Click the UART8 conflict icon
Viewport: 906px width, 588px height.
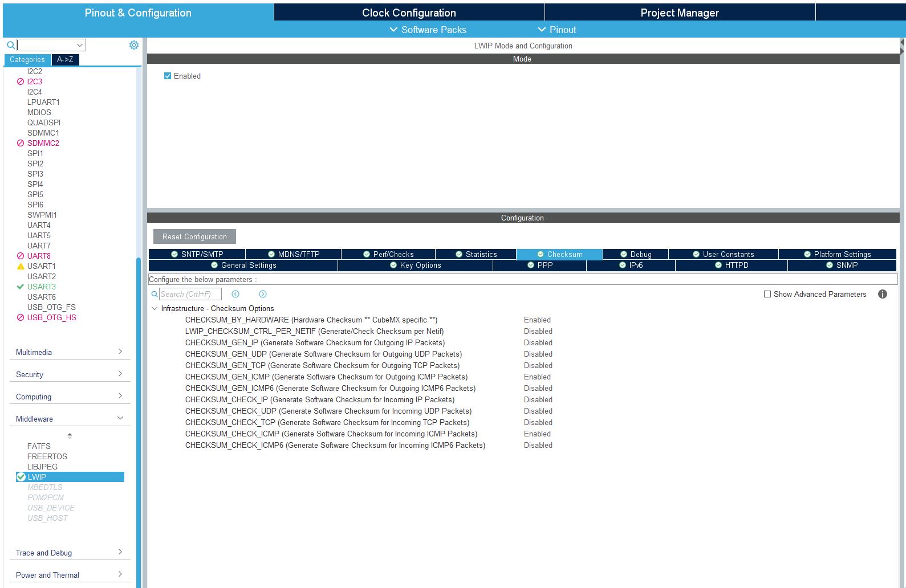(21, 256)
